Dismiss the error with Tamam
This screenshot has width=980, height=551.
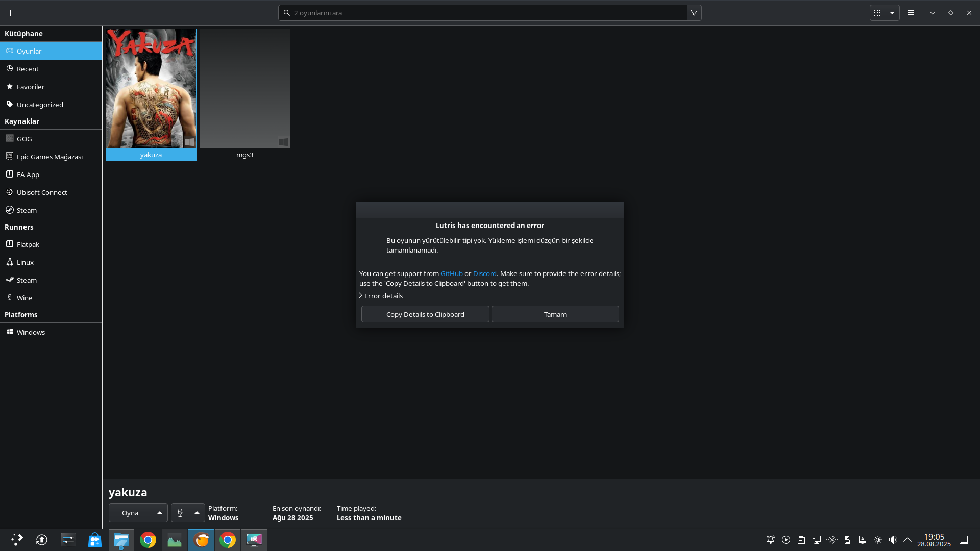(x=555, y=314)
